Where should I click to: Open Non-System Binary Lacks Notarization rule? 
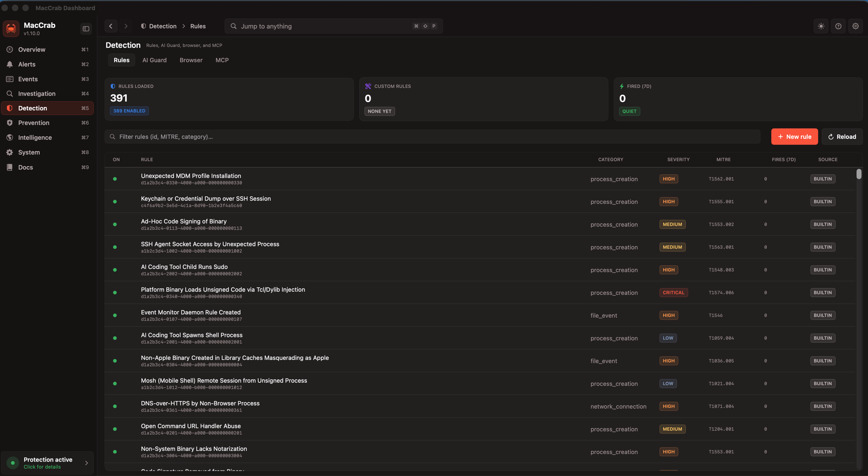click(480, 452)
